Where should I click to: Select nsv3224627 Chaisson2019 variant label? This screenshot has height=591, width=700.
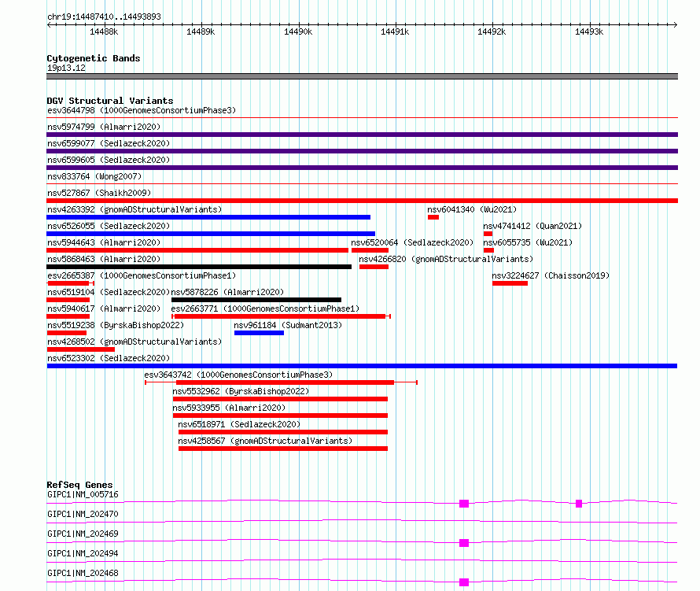click(x=551, y=275)
